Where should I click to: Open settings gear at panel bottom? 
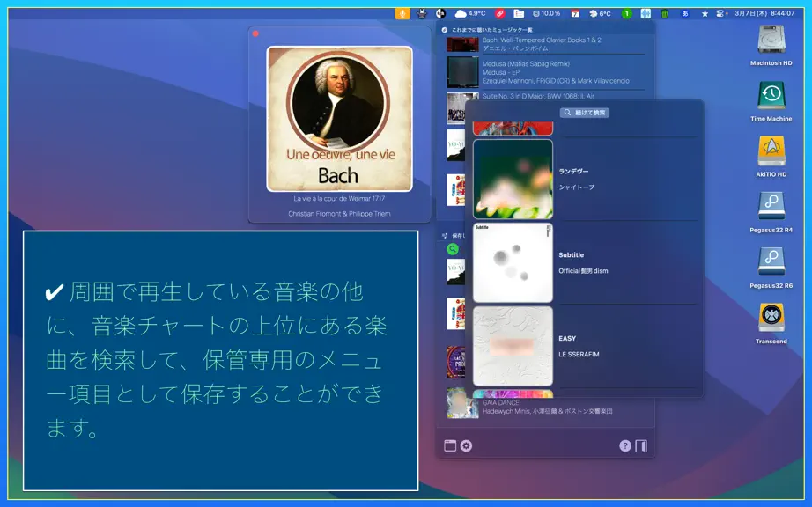click(466, 446)
